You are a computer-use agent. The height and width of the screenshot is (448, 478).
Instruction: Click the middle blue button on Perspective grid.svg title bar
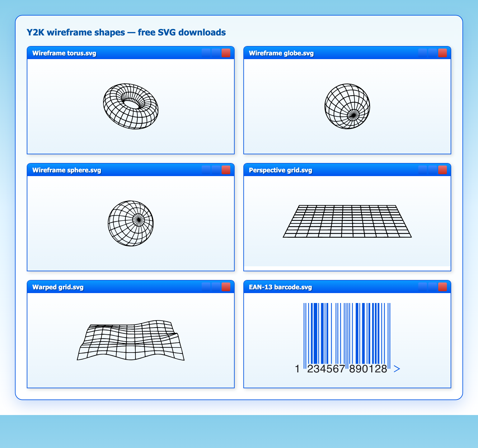(433, 170)
